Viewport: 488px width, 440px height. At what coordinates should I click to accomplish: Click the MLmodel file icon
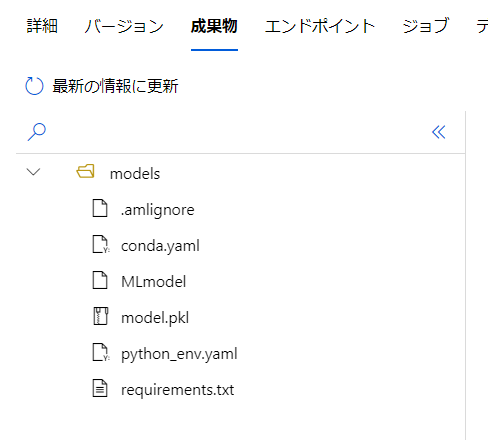[x=100, y=280]
